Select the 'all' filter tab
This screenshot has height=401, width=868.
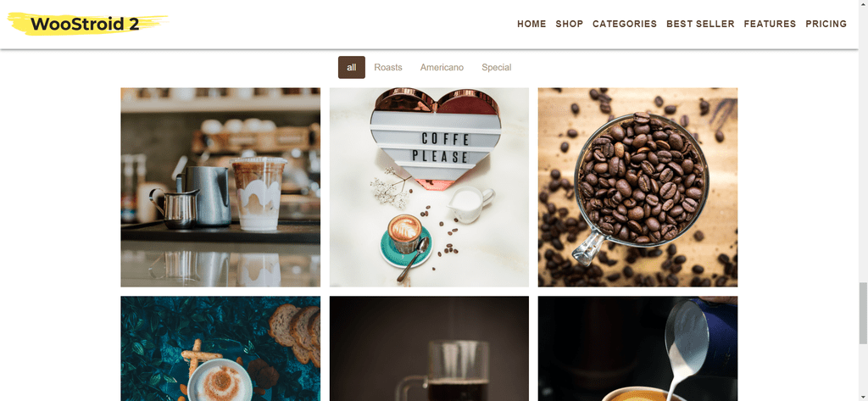[x=352, y=67]
